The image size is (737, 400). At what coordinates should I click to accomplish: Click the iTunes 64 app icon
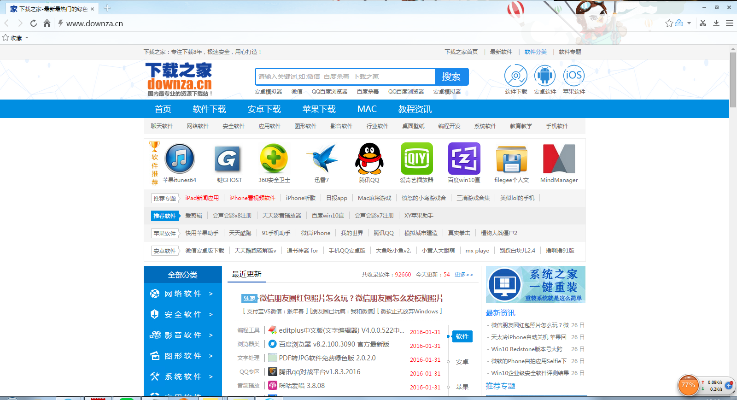point(180,159)
